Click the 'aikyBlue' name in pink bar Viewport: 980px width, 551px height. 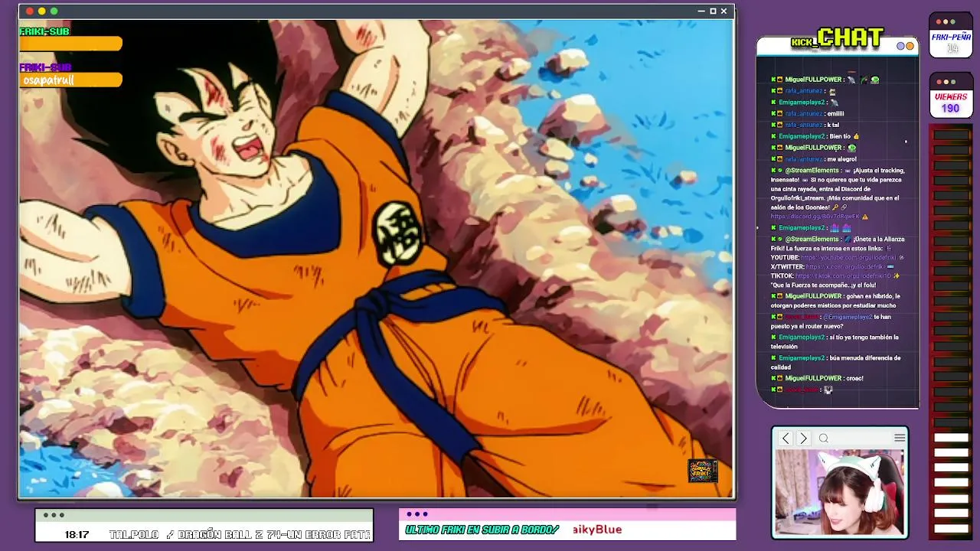click(x=597, y=530)
